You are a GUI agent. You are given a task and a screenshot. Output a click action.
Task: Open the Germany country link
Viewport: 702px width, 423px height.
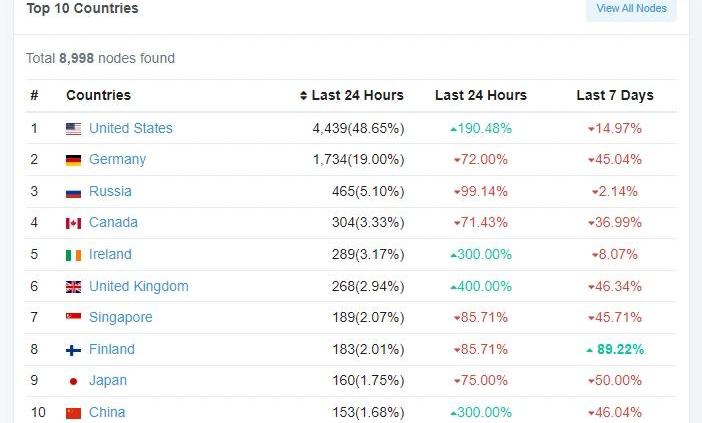coord(117,159)
